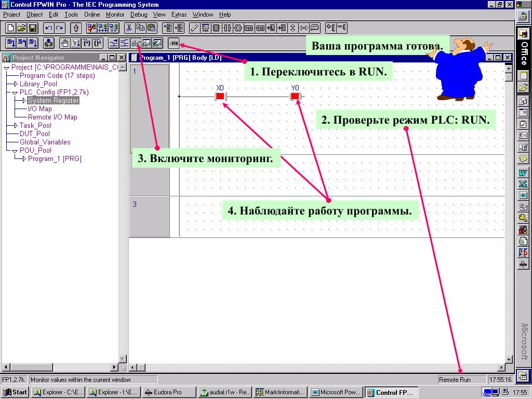Undo the last action
This screenshot has height=399, width=532.
click(49, 28)
